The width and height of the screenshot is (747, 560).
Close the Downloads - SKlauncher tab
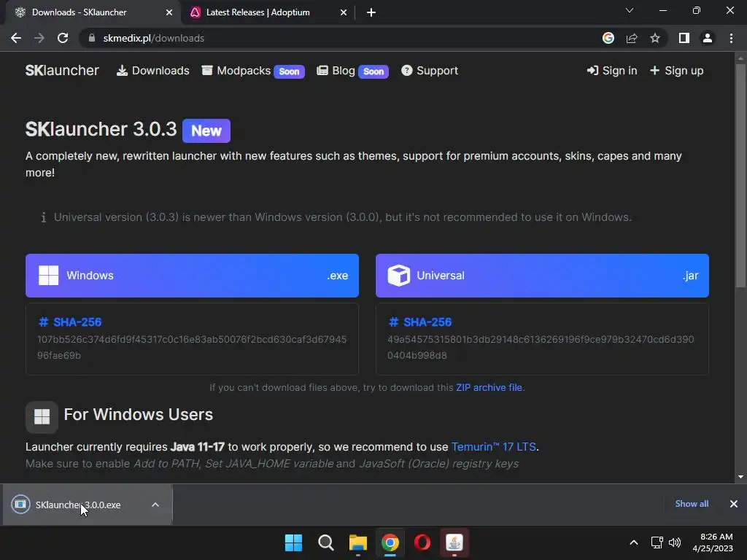coord(169,12)
